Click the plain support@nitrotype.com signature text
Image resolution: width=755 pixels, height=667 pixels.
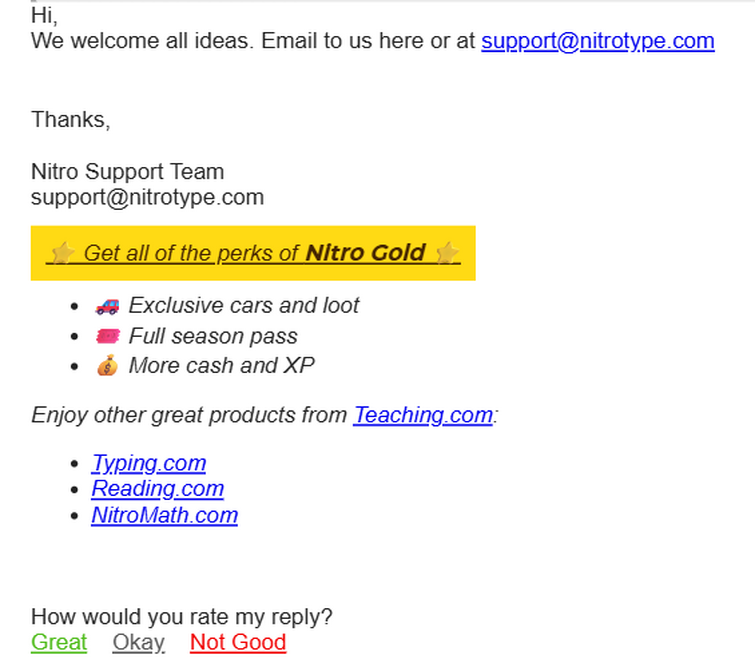tap(147, 197)
